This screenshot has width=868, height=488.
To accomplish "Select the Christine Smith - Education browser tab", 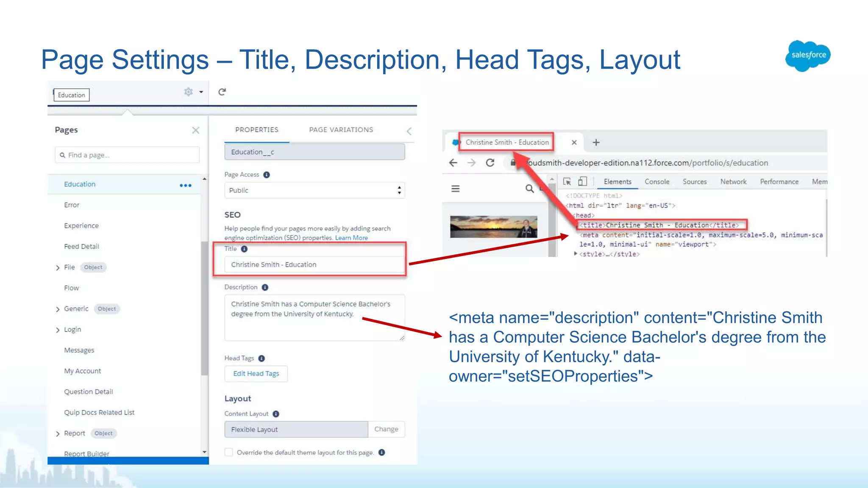I will click(x=507, y=142).
